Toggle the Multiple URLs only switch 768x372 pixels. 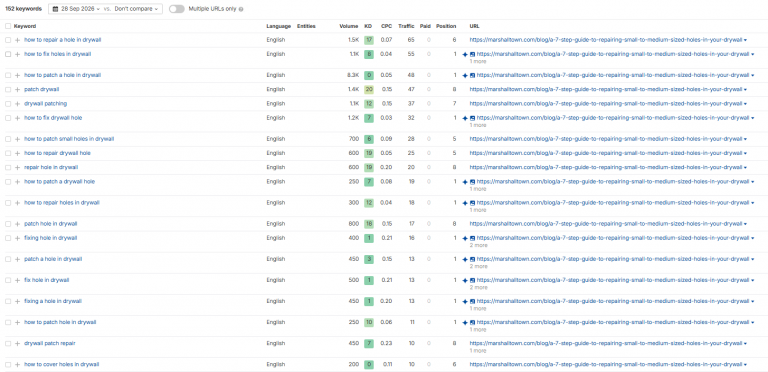[x=176, y=9]
